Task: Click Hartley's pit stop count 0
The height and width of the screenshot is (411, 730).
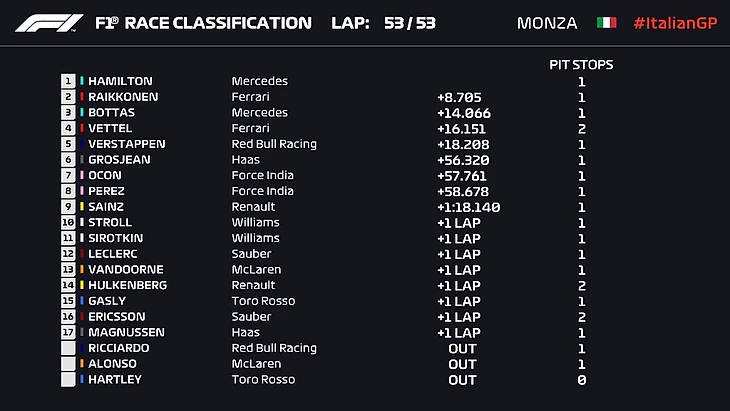Action: pos(581,380)
